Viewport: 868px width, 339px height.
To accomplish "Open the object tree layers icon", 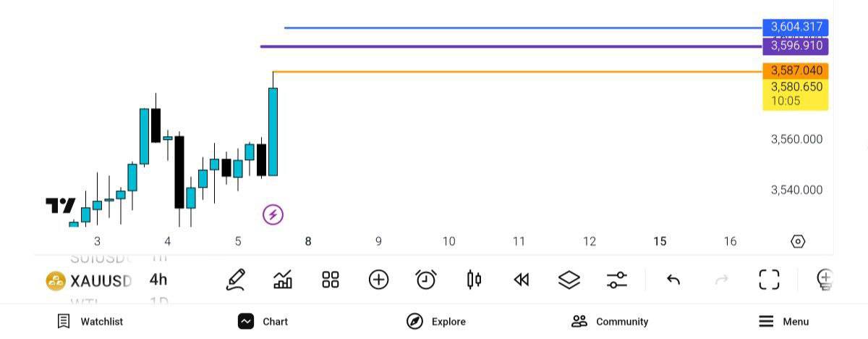I will pyautogui.click(x=569, y=280).
